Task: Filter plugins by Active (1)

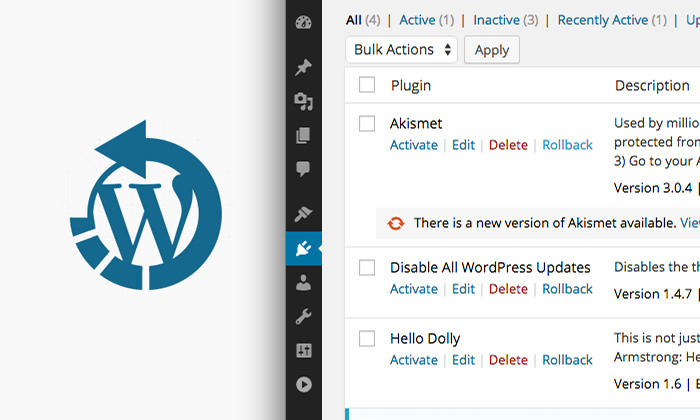Action: (426, 20)
